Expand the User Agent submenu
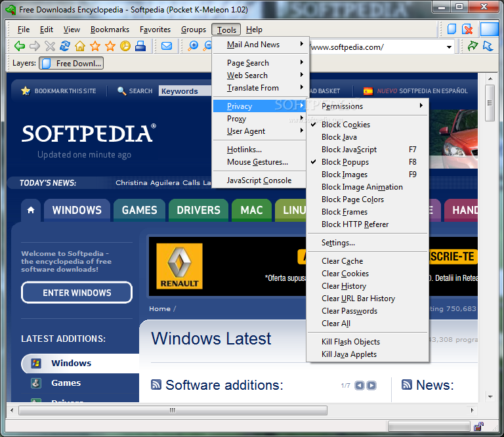The width and height of the screenshot is (504, 437). [259, 131]
